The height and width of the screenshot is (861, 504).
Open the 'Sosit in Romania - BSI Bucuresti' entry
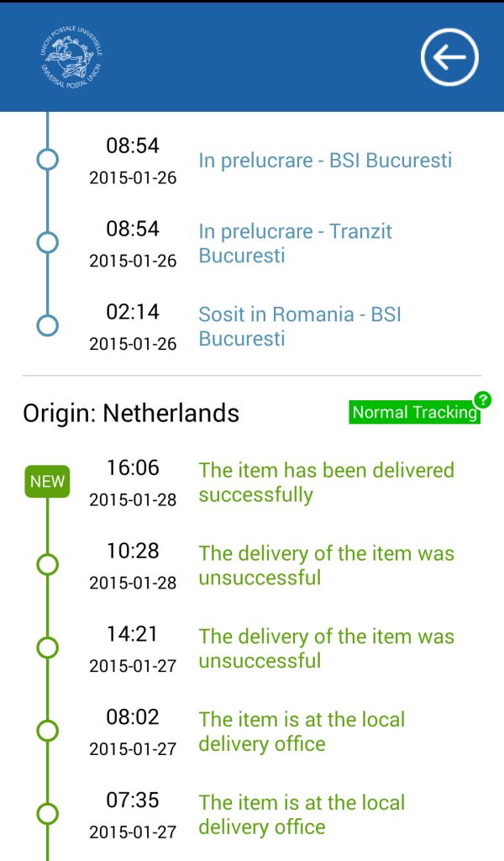tap(299, 326)
